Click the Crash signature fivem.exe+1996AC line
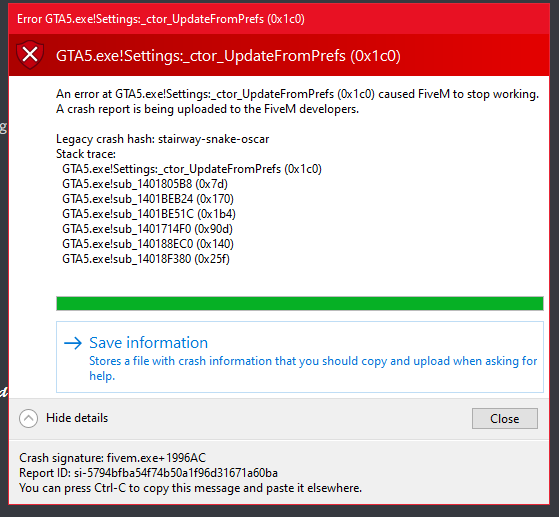The image size is (559, 517). [113, 458]
